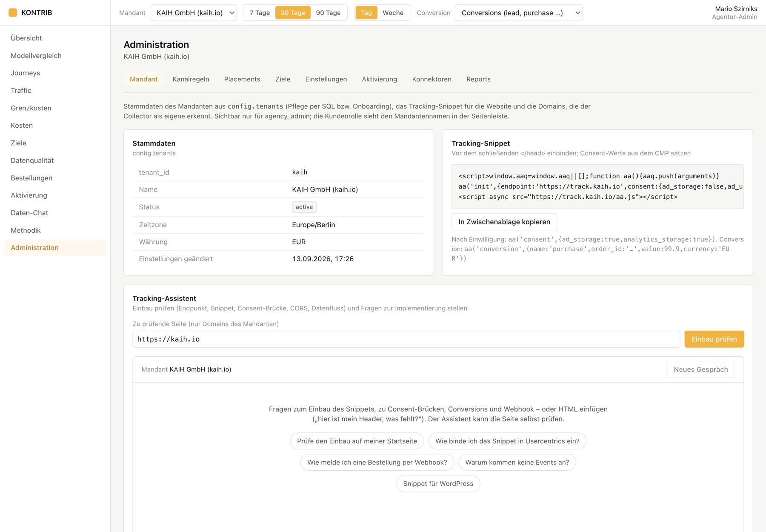This screenshot has width=766, height=532.
Task: Open the Conversion dropdown
Action: [x=518, y=13]
